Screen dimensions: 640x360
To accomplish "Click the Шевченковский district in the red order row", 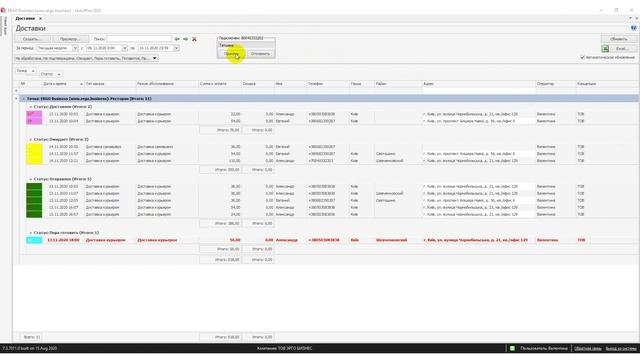I will 391,240.
